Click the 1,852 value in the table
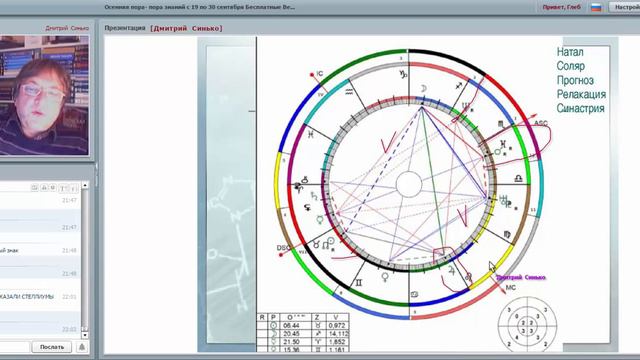The width and height of the screenshot is (640, 360). [338, 342]
